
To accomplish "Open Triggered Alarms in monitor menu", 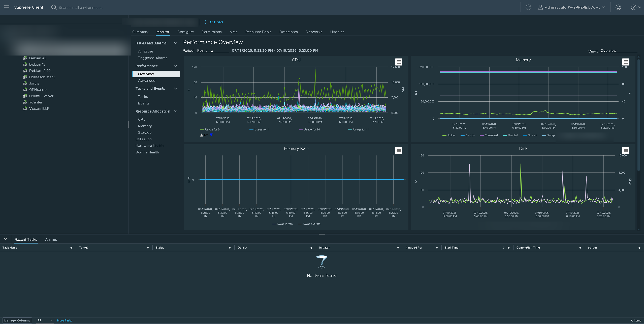I will [153, 58].
